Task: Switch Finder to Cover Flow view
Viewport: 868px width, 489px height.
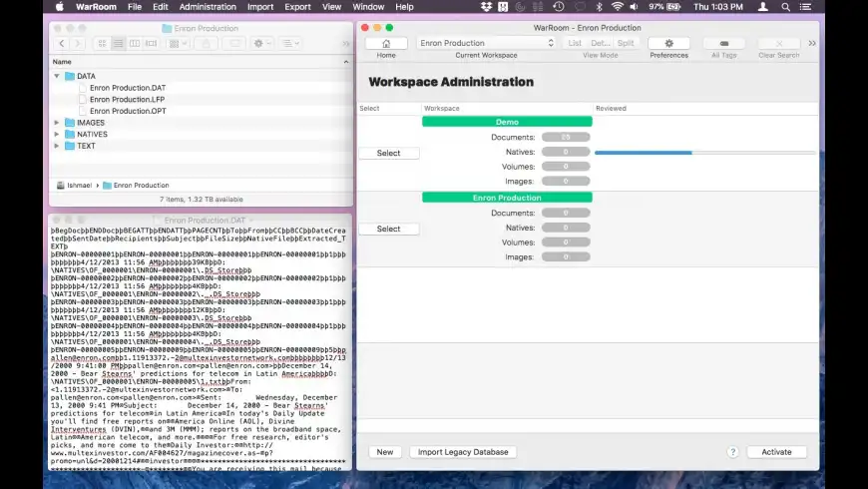Action: 149,44
